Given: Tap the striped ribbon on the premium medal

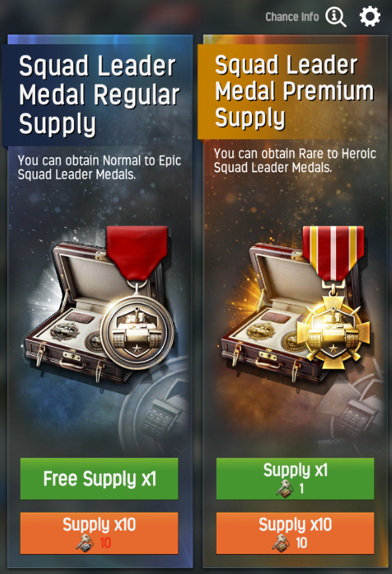Looking at the screenshot, I should 333,254.
